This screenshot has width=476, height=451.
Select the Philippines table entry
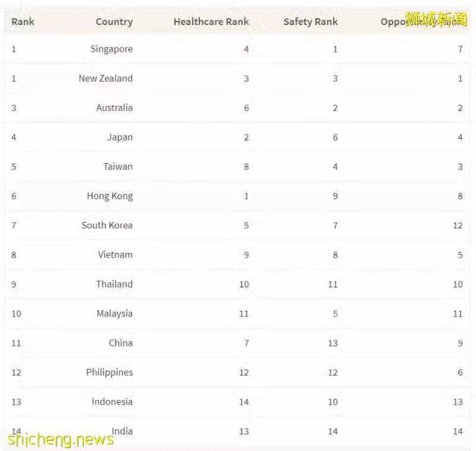coord(109,372)
